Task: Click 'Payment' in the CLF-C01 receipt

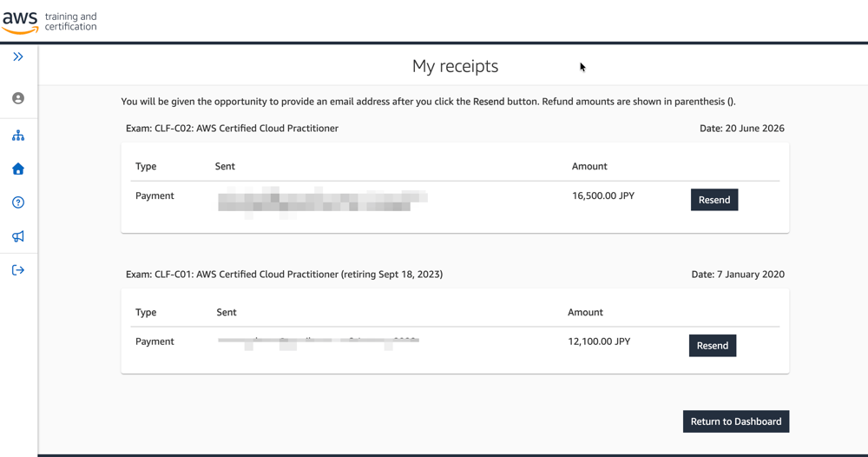Action: point(155,341)
